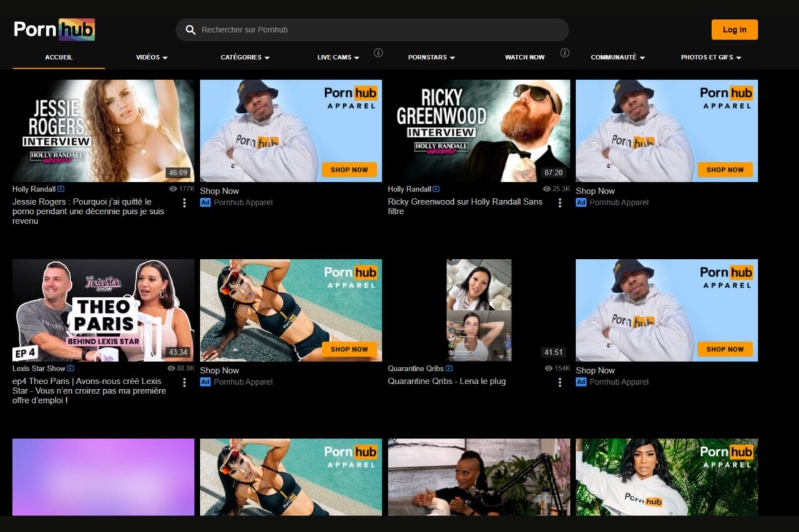Expand the LIVE CAMS dropdown
The width and height of the screenshot is (799, 532).
coord(338,57)
